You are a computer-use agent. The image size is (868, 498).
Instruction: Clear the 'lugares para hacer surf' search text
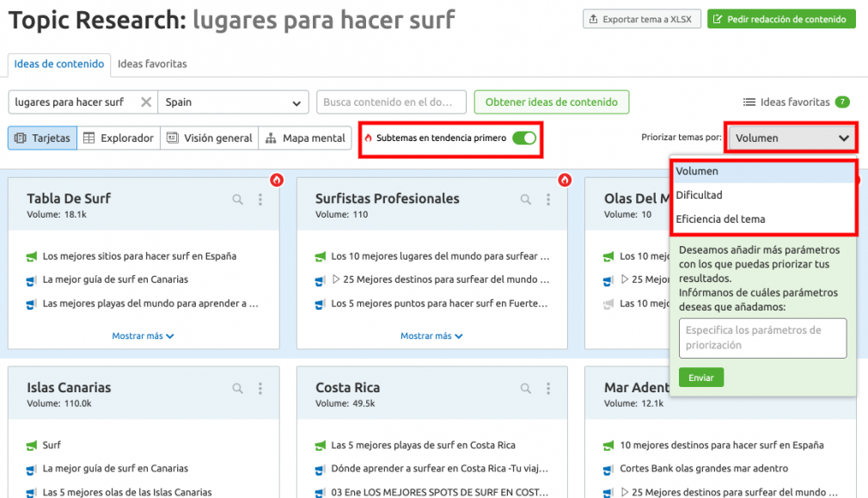pos(146,102)
